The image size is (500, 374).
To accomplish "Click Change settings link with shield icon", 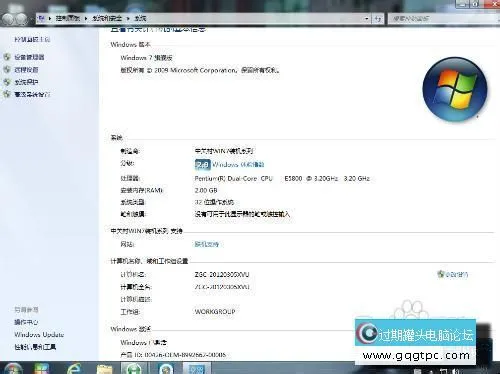I will [x=453, y=274].
